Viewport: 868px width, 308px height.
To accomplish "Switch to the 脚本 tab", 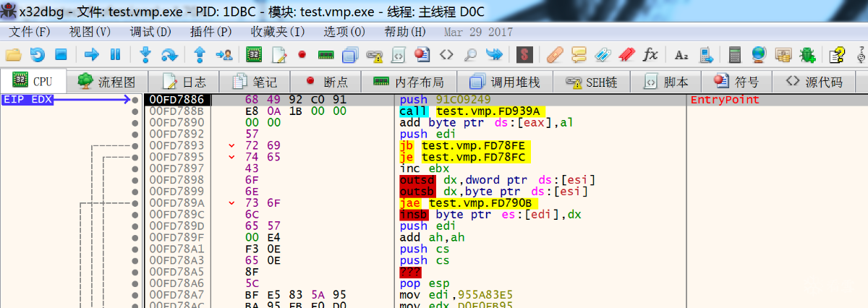I will (x=666, y=81).
